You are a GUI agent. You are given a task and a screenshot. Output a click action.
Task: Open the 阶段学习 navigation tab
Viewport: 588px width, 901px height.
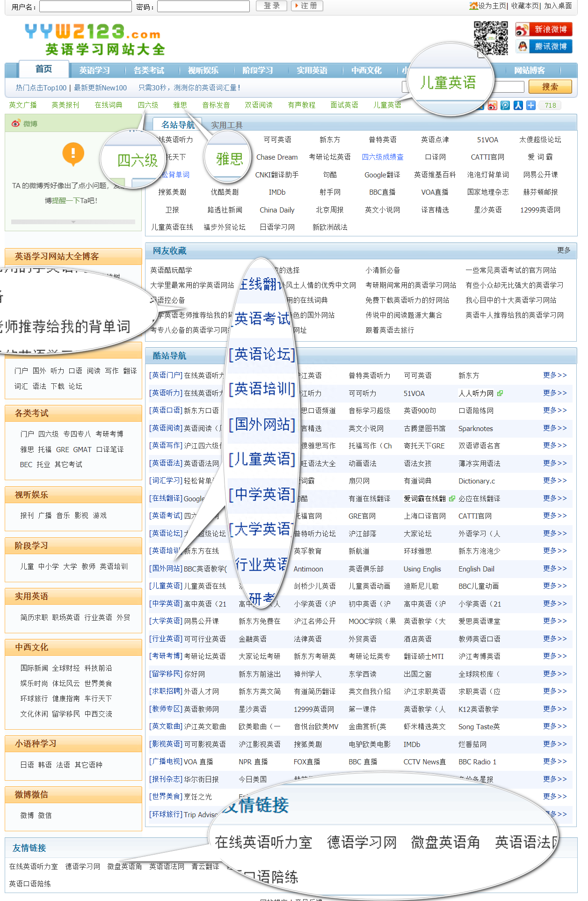tap(257, 70)
